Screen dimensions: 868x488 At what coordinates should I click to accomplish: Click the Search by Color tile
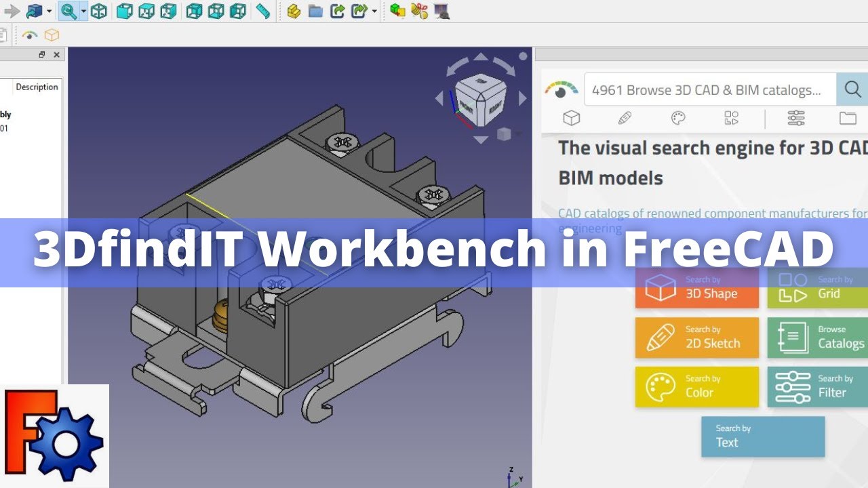[697, 387]
